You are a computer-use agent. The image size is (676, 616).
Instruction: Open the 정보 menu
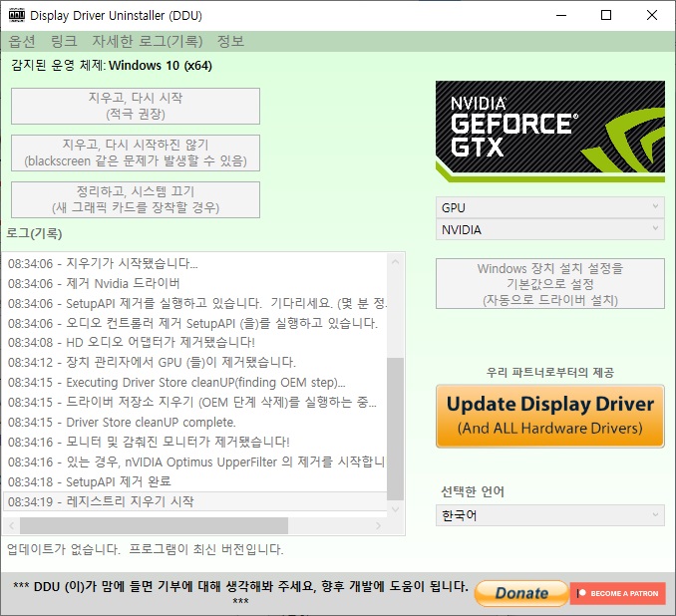230,42
